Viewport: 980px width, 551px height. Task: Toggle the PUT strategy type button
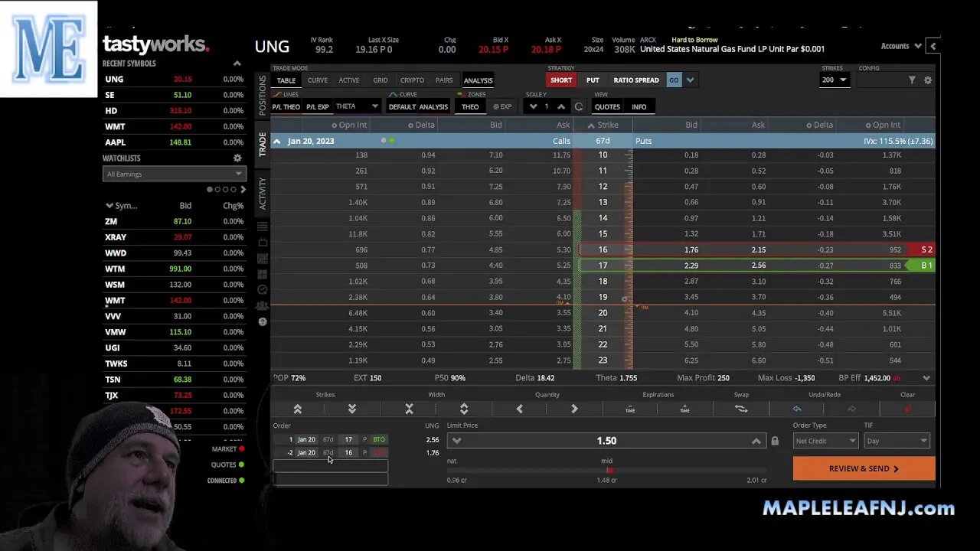click(593, 80)
